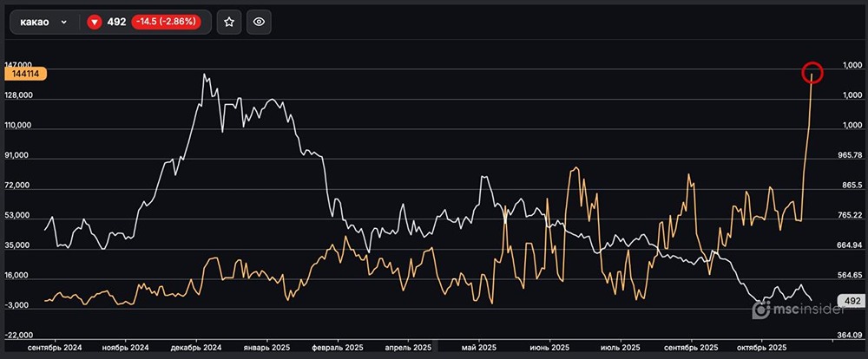Open the какао instrument dropdown
This screenshot has width=868, height=359.
point(64,23)
